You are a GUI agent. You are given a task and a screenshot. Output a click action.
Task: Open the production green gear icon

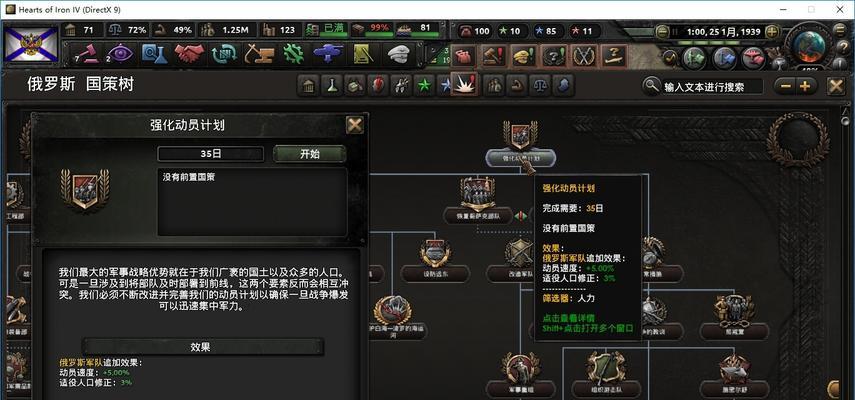[293, 54]
